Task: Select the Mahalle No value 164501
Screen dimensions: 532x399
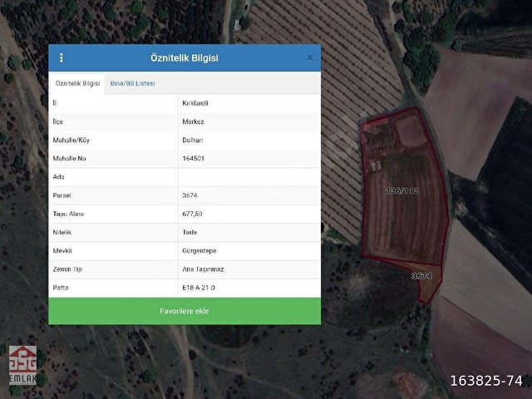Action: (193, 159)
